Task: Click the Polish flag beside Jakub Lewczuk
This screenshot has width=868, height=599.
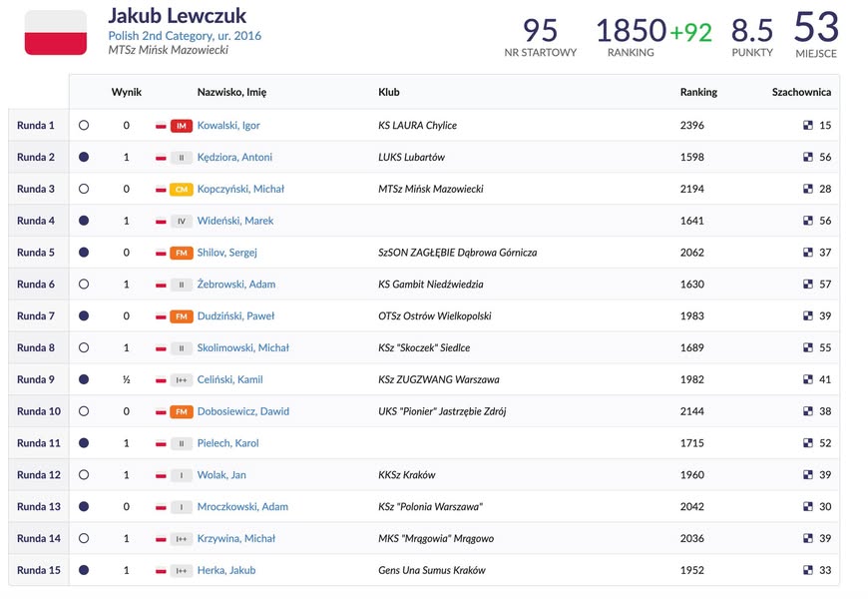Action: (x=55, y=32)
